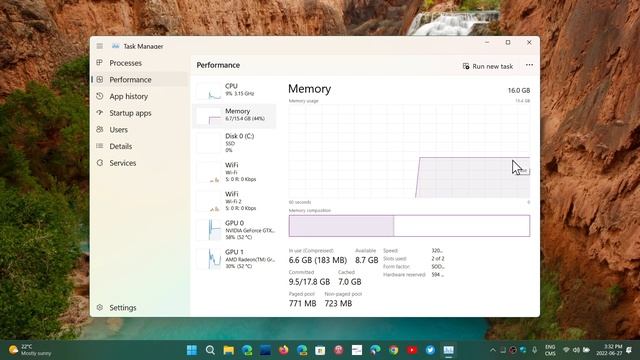The width and height of the screenshot is (640, 360).
Task: Open taskbar Search
Action: point(210,350)
